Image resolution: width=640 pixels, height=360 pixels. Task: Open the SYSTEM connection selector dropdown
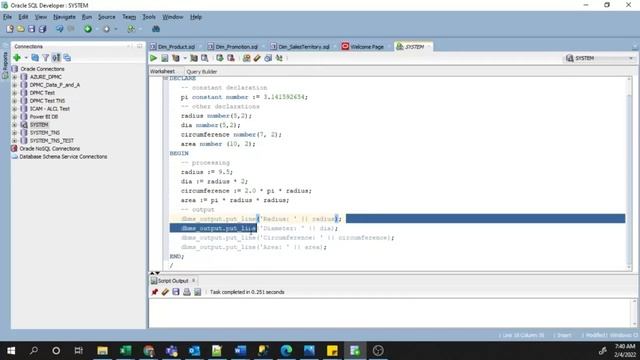[631, 58]
